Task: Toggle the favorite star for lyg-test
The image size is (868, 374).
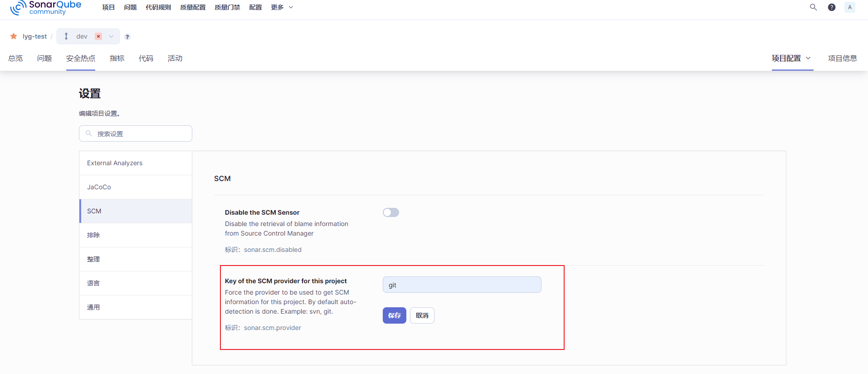Action: tap(14, 36)
